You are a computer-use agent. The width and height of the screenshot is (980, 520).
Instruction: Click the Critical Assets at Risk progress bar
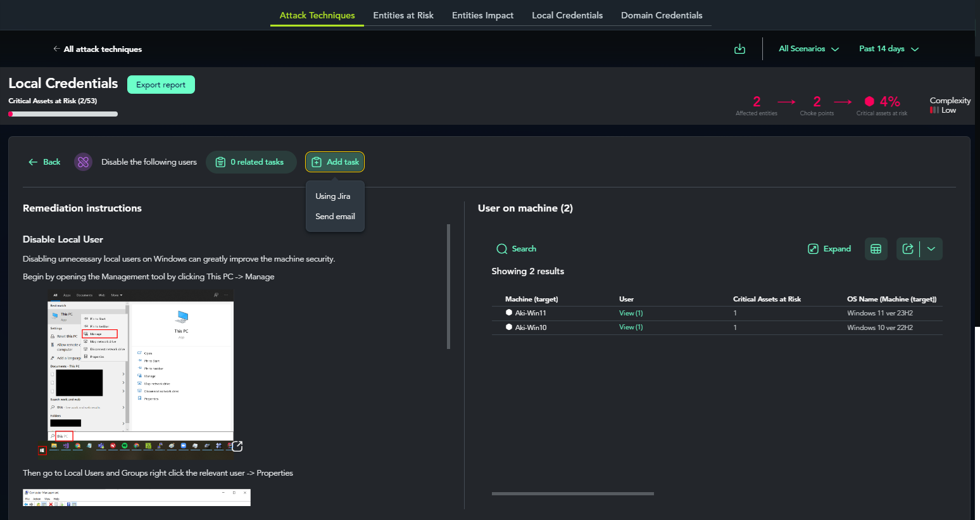[63, 114]
